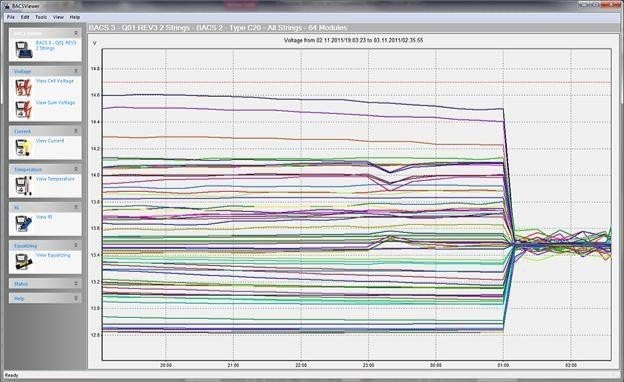Click the BACSViewer title bar app icon
The height and width of the screenshot is (382, 624).
(x=7, y=6)
